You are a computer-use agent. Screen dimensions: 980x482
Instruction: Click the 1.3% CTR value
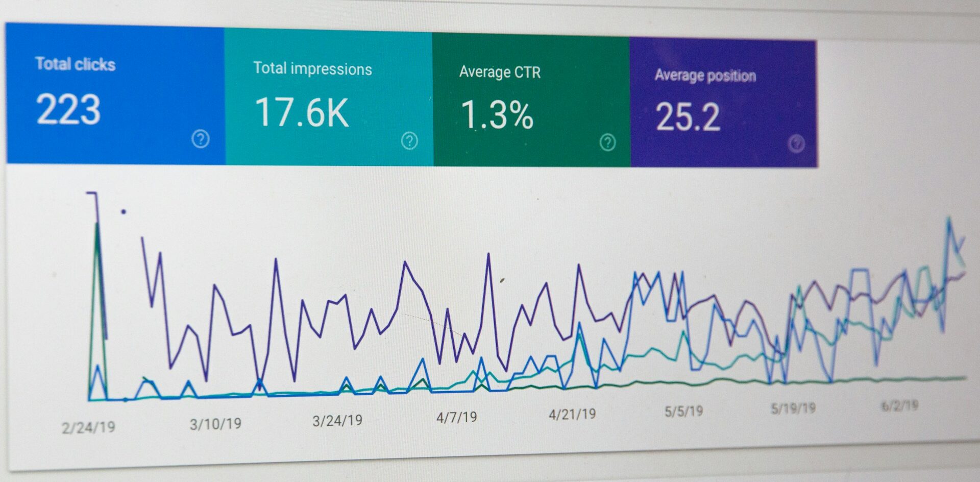[497, 115]
